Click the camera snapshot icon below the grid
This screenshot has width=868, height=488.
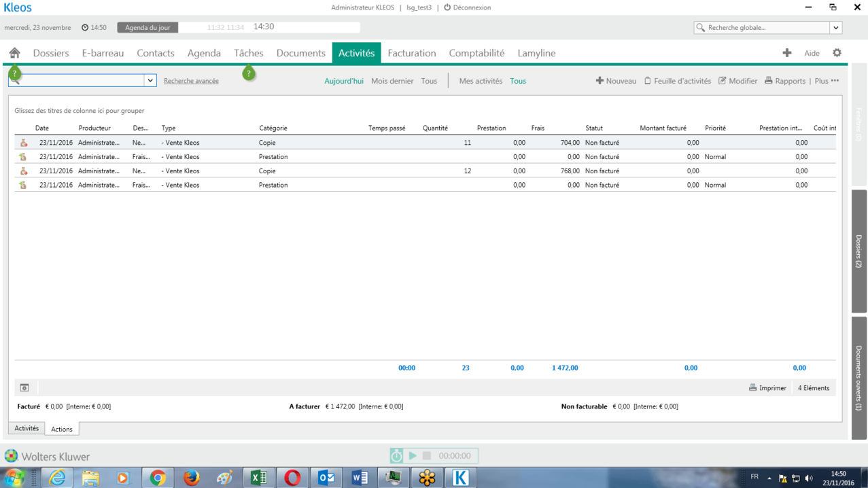[x=24, y=388]
